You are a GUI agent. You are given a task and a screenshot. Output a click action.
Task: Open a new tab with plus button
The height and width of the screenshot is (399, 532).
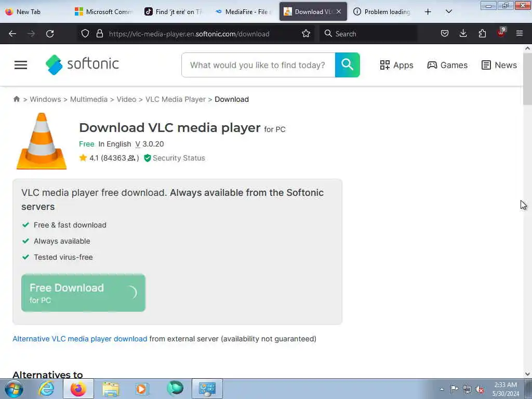tap(428, 12)
